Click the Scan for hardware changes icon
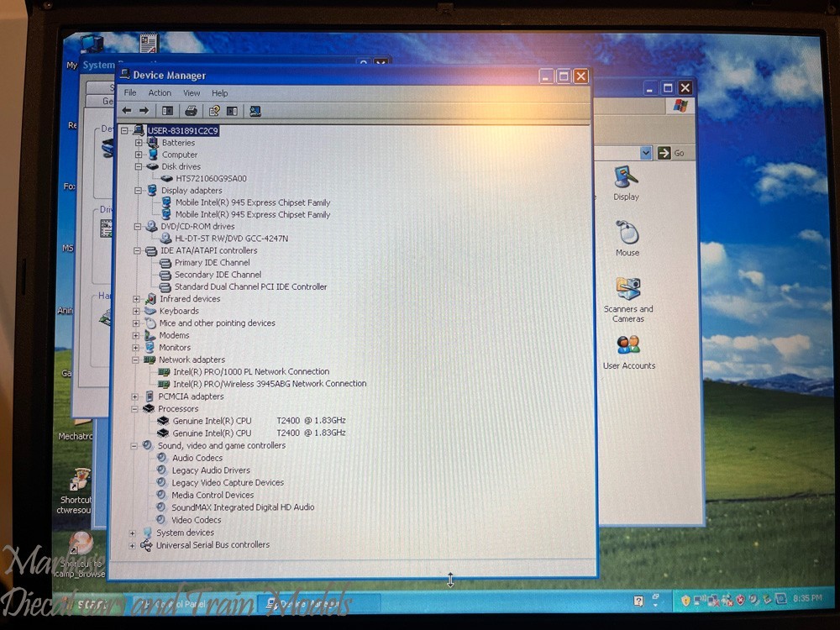 [255, 111]
